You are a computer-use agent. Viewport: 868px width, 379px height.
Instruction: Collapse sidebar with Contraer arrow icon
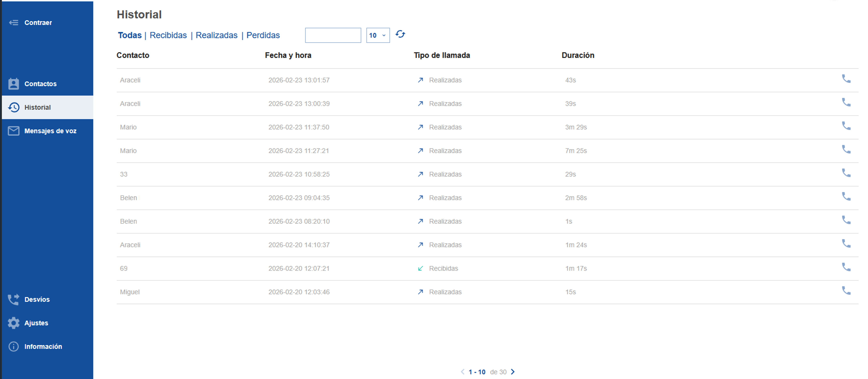coord(14,23)
